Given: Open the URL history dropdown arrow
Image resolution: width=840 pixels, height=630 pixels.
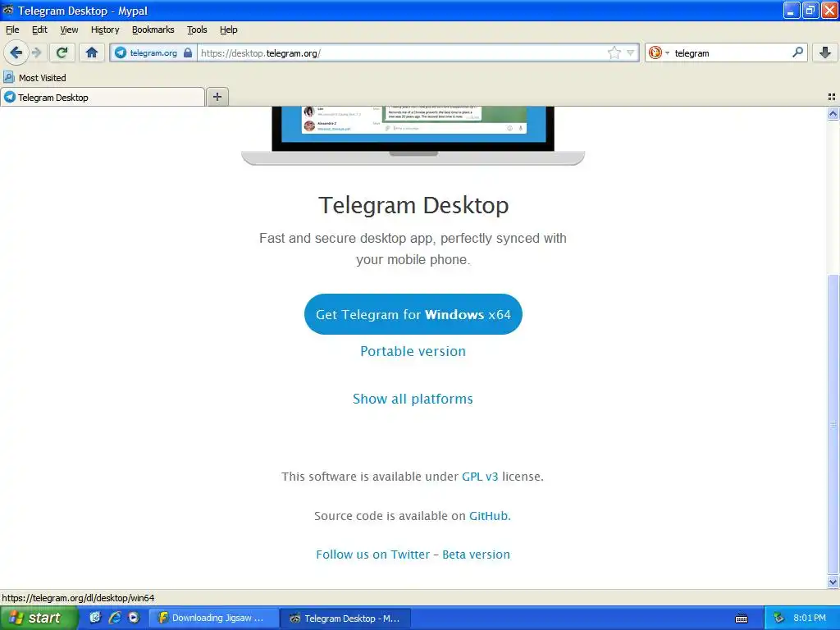Looking at the screenshot, I should tap(631, 52).
